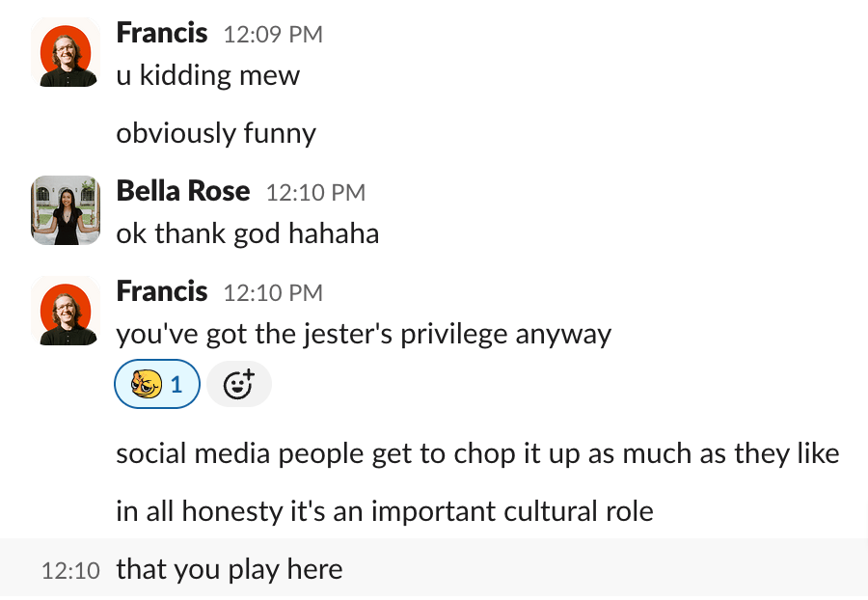Image resolution: width=868 pixels, height=600 pixels.
Task: Select the highlighted "that you play here" message
Action: click(x=230, y=569)
